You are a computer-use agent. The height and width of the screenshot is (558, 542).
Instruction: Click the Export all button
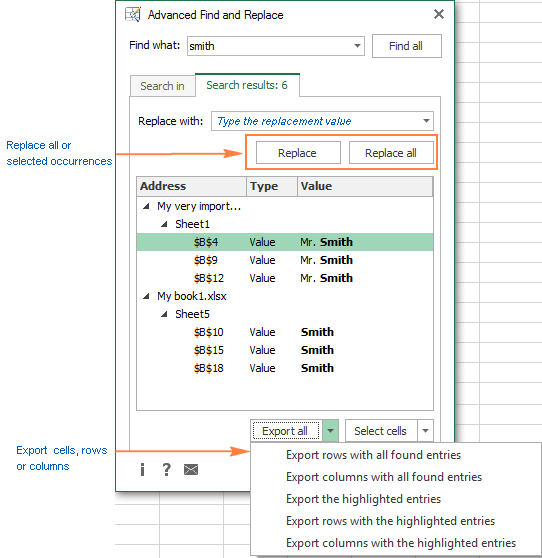286,431
